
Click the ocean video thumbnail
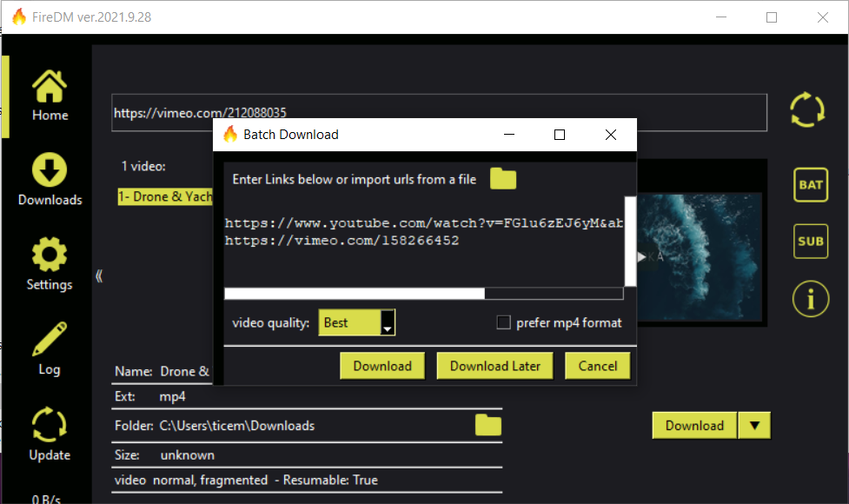700,256
